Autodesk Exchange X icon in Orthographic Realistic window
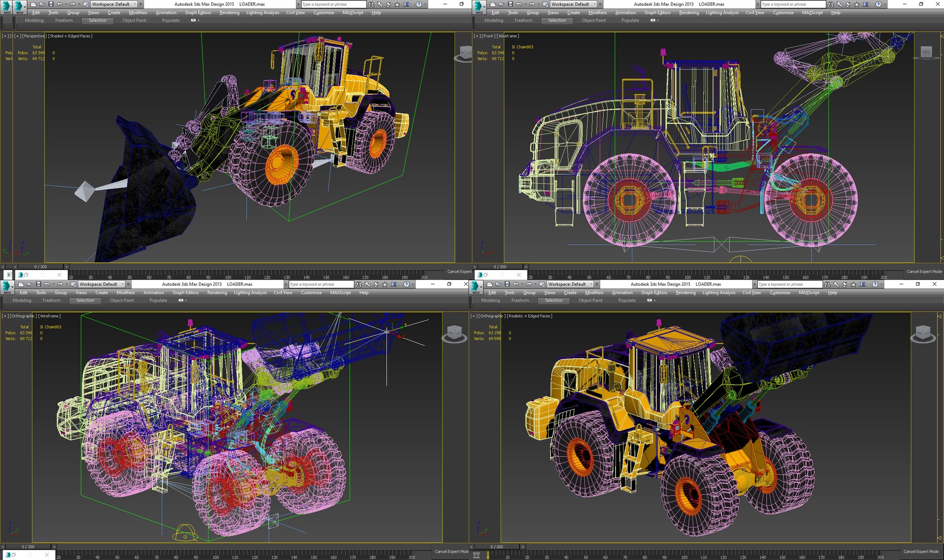This screenshot has height=560, width=944. point(863,284)
